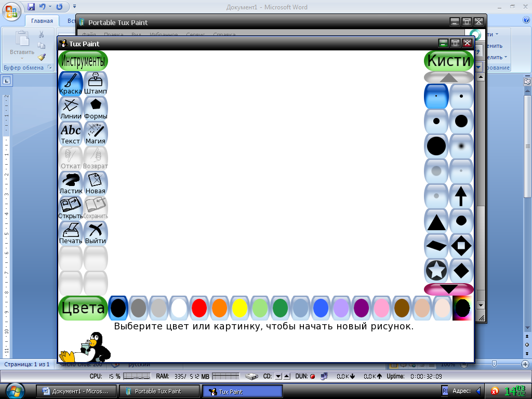Select the faded gray round brush
Viewport: 532px width, 399px height.
point(436,171)
